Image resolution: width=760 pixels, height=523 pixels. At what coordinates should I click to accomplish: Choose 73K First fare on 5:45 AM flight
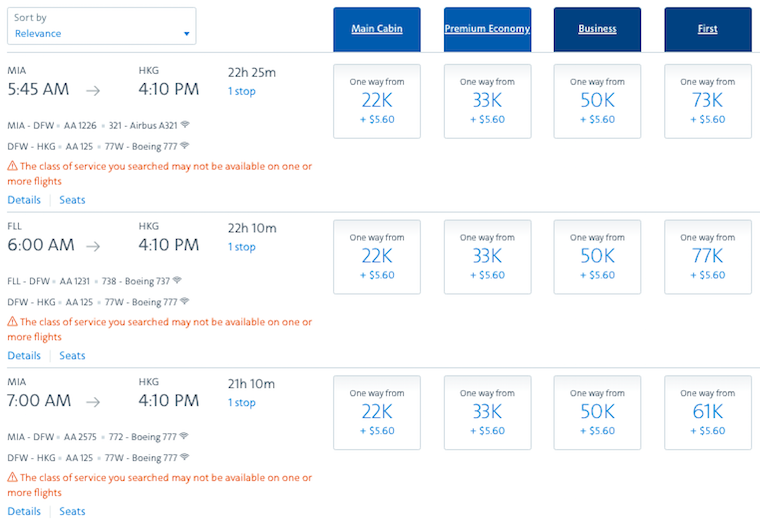click(708, 101)
